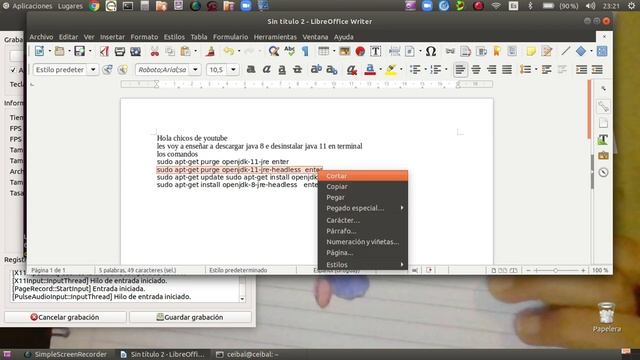Undo the last action
The width and height of the screenshot is (640, 360).
point(229,51)
